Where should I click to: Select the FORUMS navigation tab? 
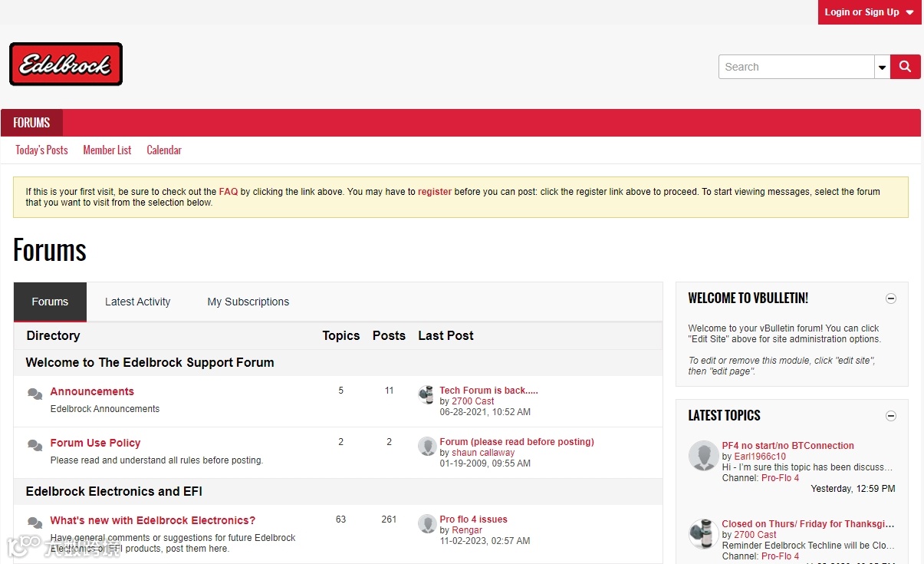(x=31, y=123)
